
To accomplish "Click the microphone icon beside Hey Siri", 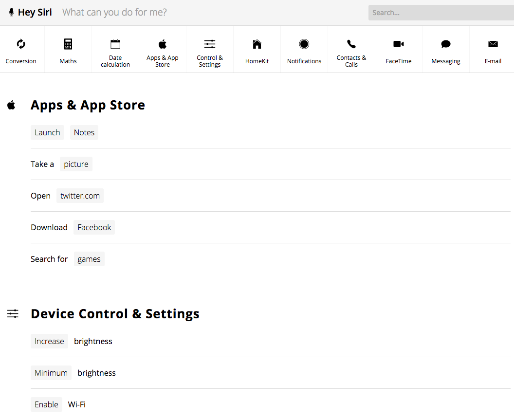I will (12, 13).
